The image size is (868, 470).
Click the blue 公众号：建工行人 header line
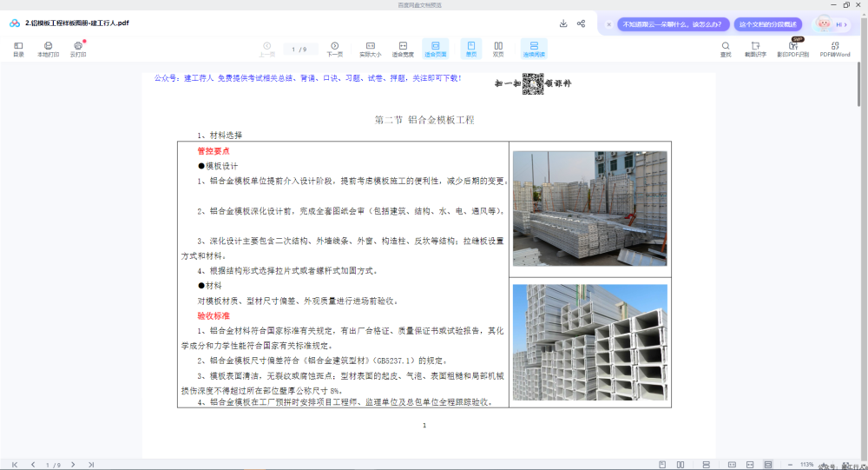tap(308, 78)
